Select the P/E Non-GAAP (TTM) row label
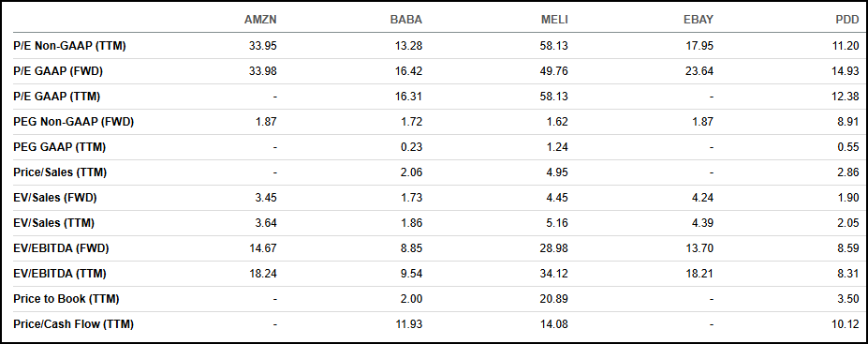This screenshot has width=868, height=344. [69, 46]
